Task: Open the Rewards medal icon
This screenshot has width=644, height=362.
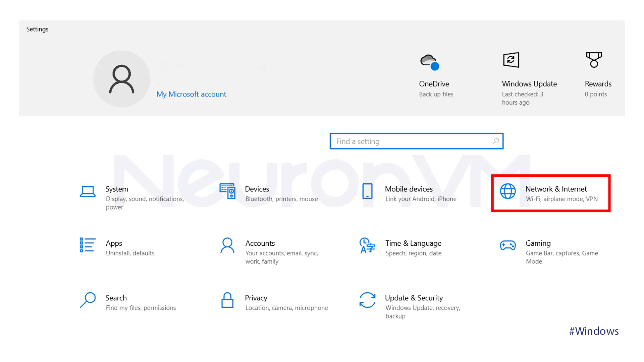Action: (x=594, y=60)
